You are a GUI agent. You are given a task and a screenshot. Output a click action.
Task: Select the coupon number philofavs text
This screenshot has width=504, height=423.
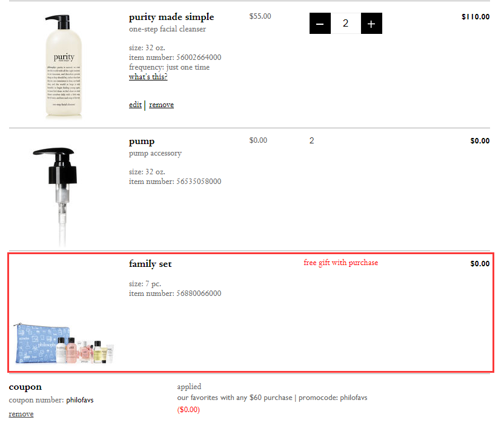click(x=79, y=400)
